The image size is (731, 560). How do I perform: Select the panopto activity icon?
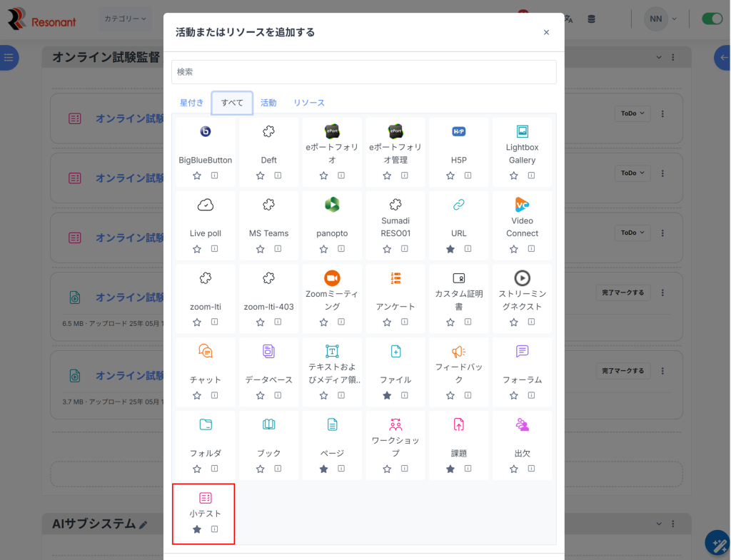point(332,205)
